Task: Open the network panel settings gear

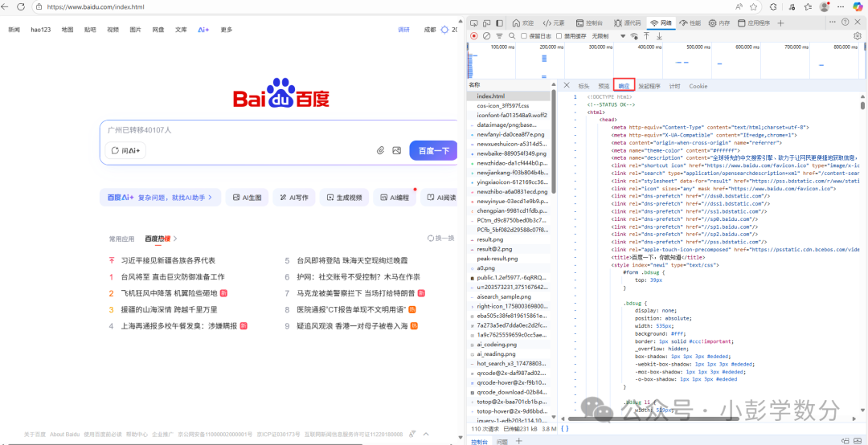Action: tap(858, 35)
